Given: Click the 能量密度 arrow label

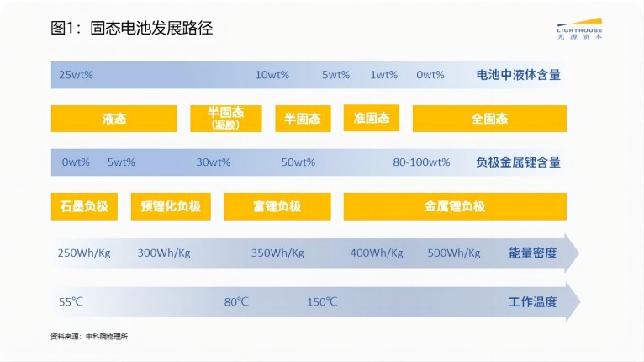Looking at the screenshot, I should (533, 253).
